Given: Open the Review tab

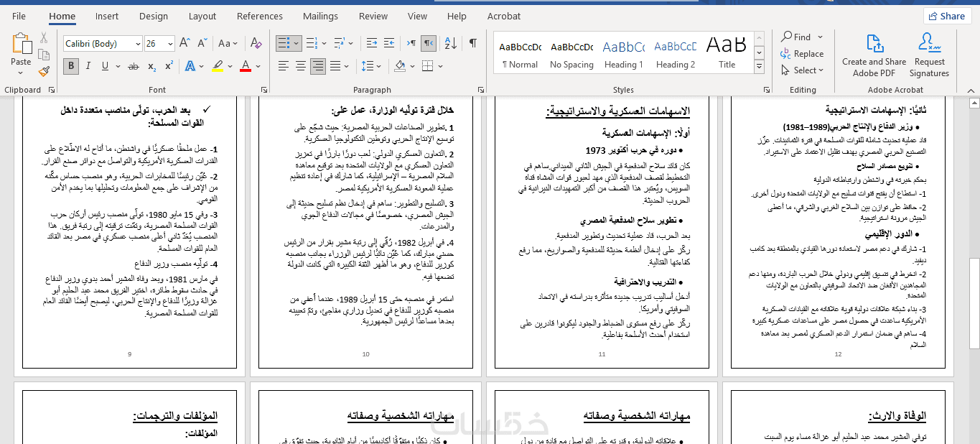Looking at the screenshot, I should coord(373,16).
